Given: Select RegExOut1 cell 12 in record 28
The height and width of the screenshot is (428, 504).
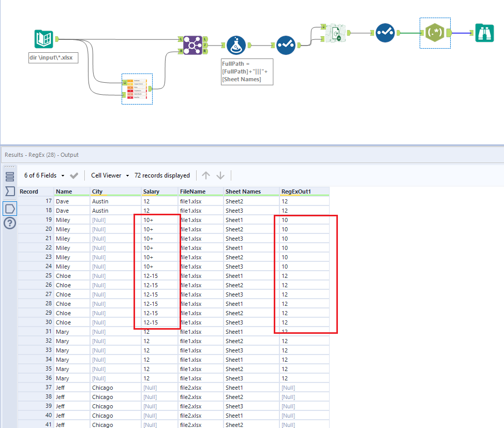Looking at the screenshot, I should coord(304,304).
